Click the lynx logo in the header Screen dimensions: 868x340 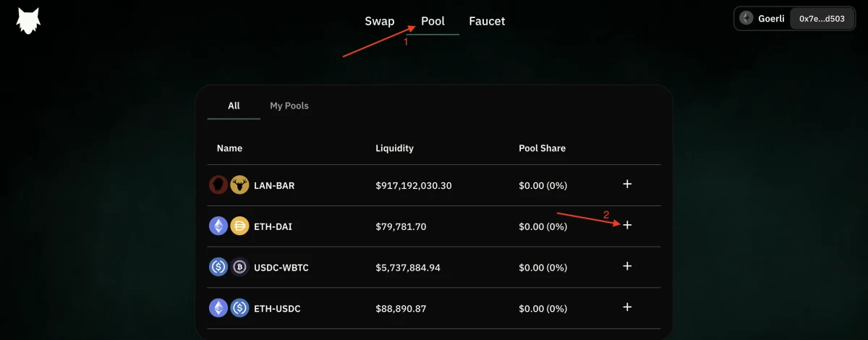coord(28,21)
